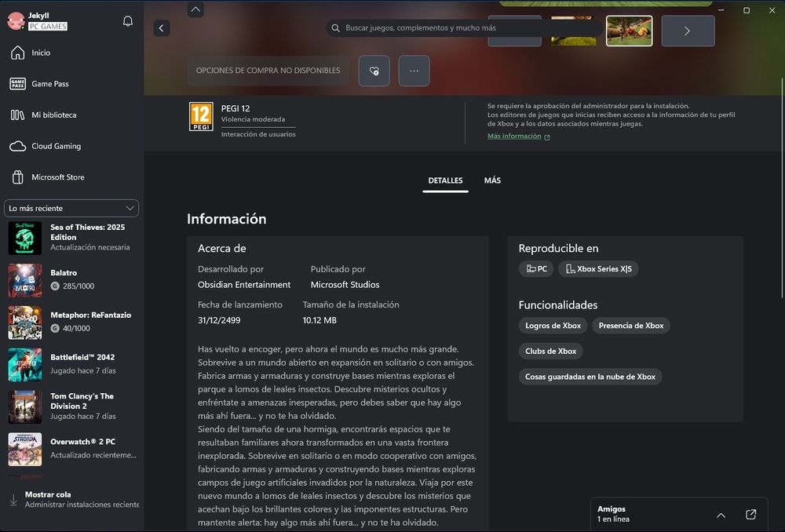Open Battlefield 2042 game icon

click(25, 365)
